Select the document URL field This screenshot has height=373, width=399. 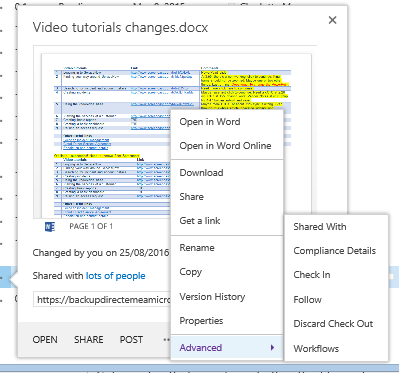(102, 300)
